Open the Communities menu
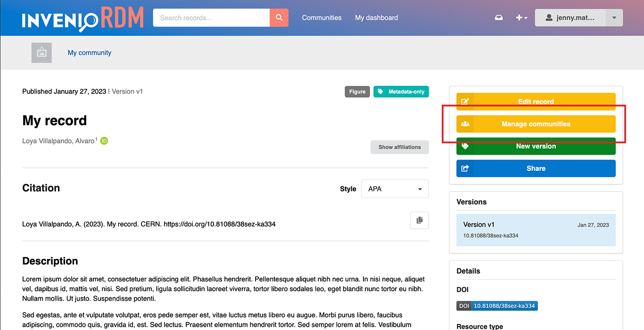 point(322,17)
